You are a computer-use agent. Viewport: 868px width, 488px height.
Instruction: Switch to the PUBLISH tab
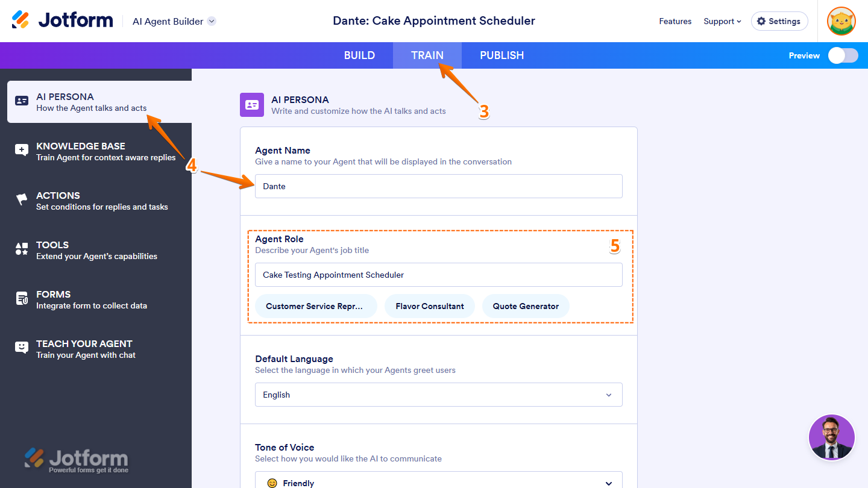[502, 55]
